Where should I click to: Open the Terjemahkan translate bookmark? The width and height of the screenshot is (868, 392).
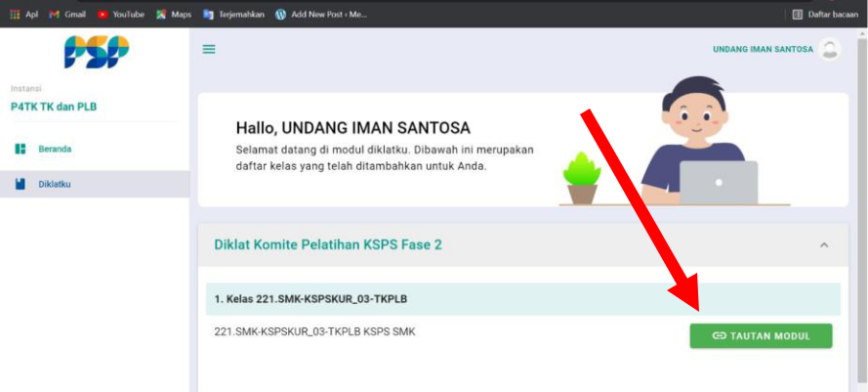pyautogui.click(x=234, y=15)
